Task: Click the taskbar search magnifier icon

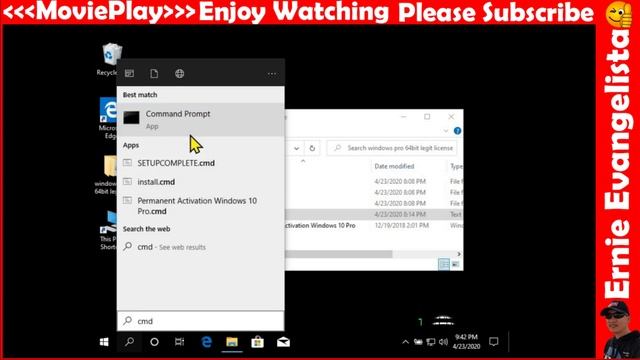Action: pos(129,342)
